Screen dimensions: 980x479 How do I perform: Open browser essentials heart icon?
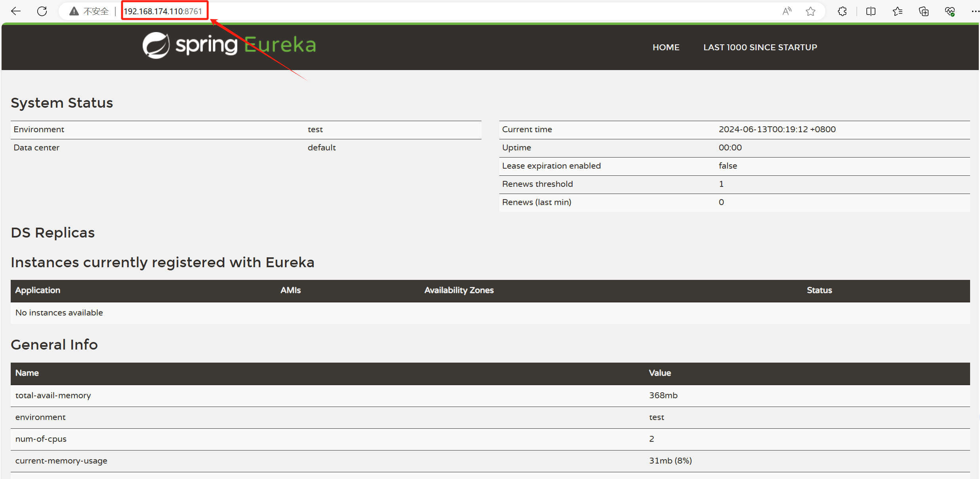click(950, 11)
